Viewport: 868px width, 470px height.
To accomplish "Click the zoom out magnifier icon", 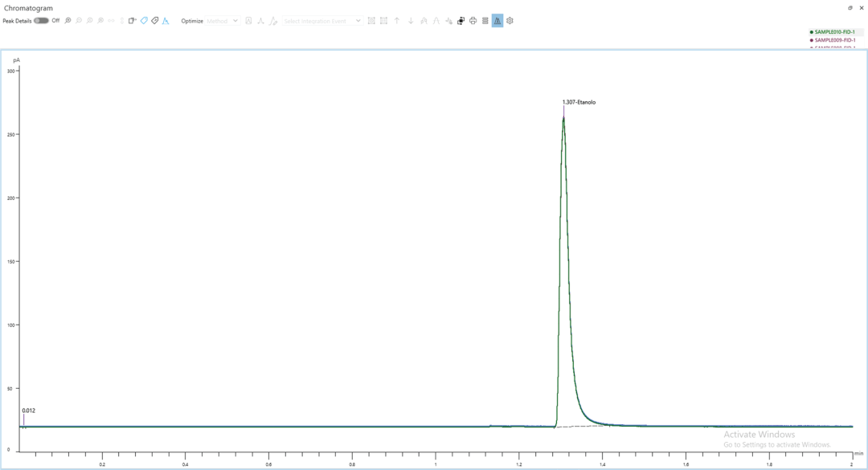I will pos(79,20).
